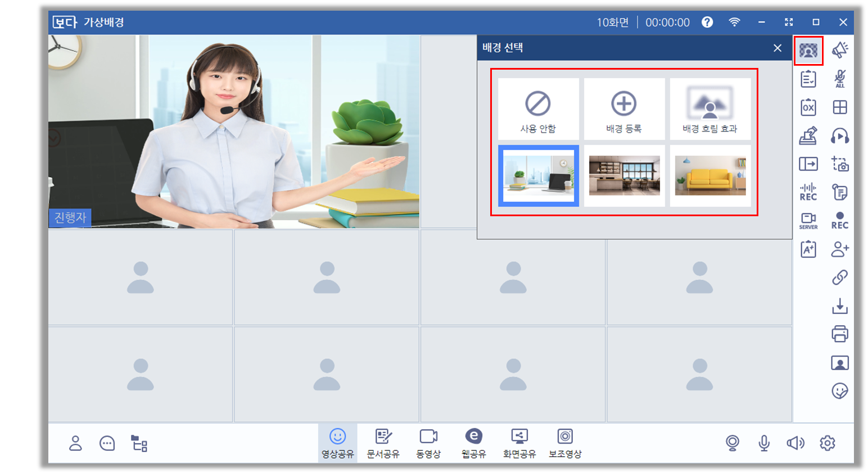Click the fullscreen expand icon in title bar
The image size is (868, 474).
(x=789, y=22)
